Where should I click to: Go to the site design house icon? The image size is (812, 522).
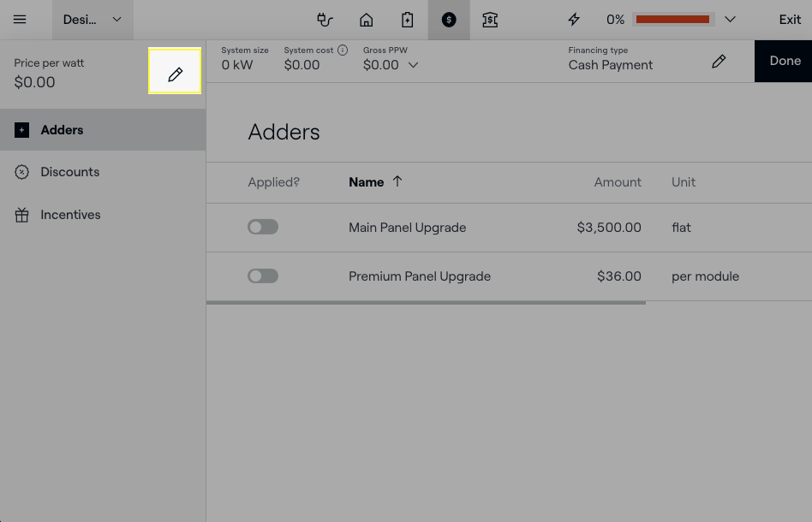tap(366, 20)
